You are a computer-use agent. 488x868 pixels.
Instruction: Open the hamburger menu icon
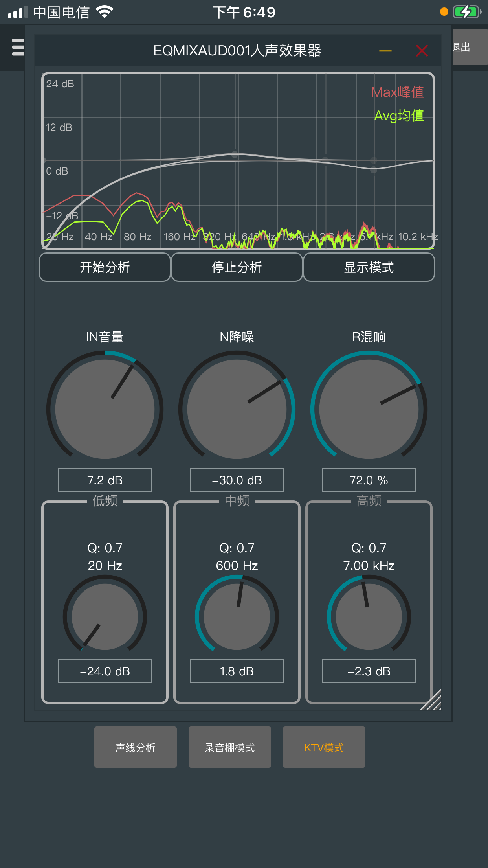[18, 47]
